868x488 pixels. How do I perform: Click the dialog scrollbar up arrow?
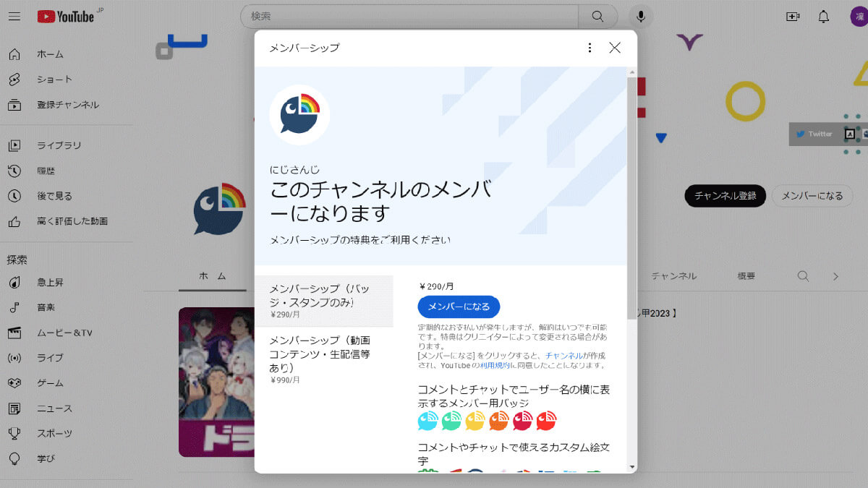[x=631, y=72]
